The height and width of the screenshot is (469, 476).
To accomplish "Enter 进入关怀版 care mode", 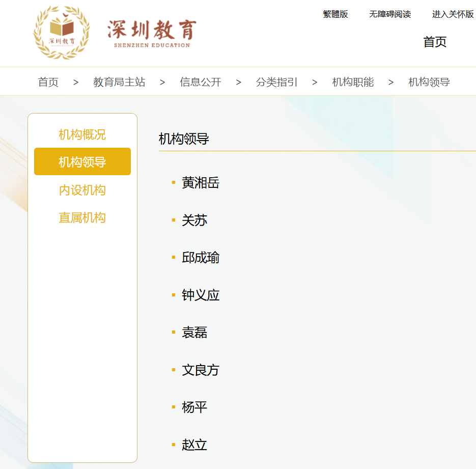I will tap(453, 14).
